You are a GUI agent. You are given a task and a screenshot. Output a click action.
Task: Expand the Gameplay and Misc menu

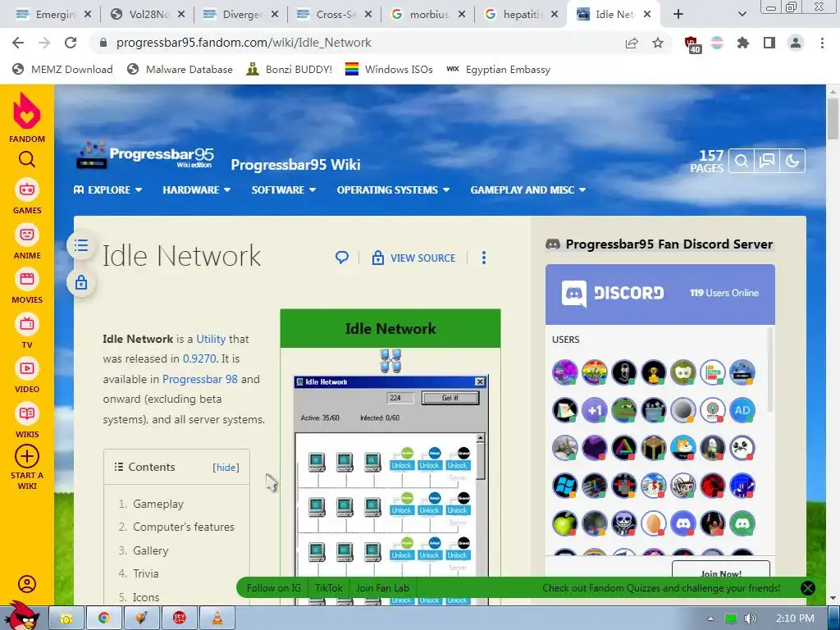pyautogui.click(x=528, y=189)
